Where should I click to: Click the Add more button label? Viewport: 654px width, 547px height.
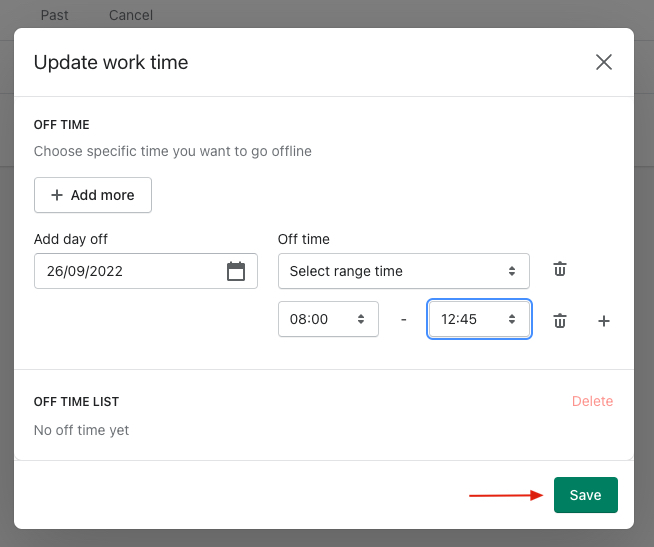point(102,195)
